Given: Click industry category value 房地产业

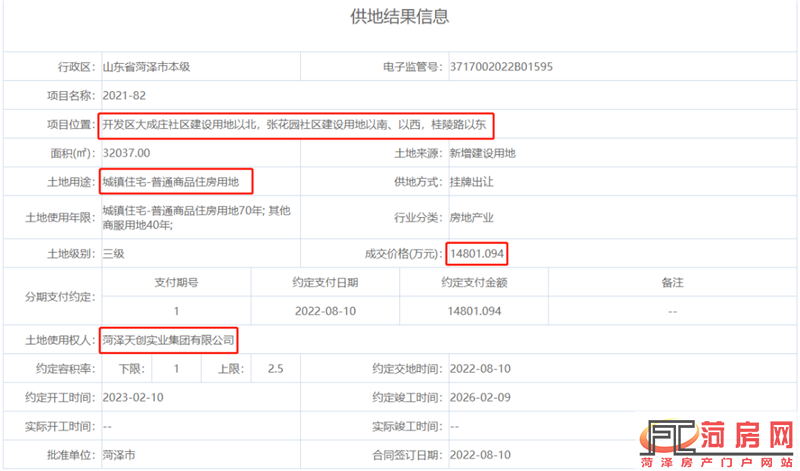Looking at the screenshot, I should pyautogui.click(x=471, y=218).
